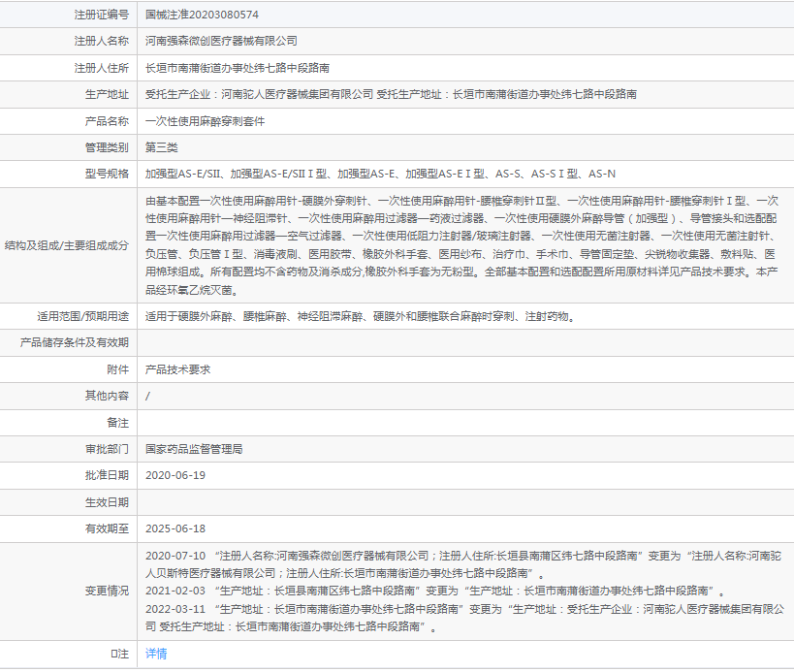Click the 2020-07-10 change record line

[463, 564]
